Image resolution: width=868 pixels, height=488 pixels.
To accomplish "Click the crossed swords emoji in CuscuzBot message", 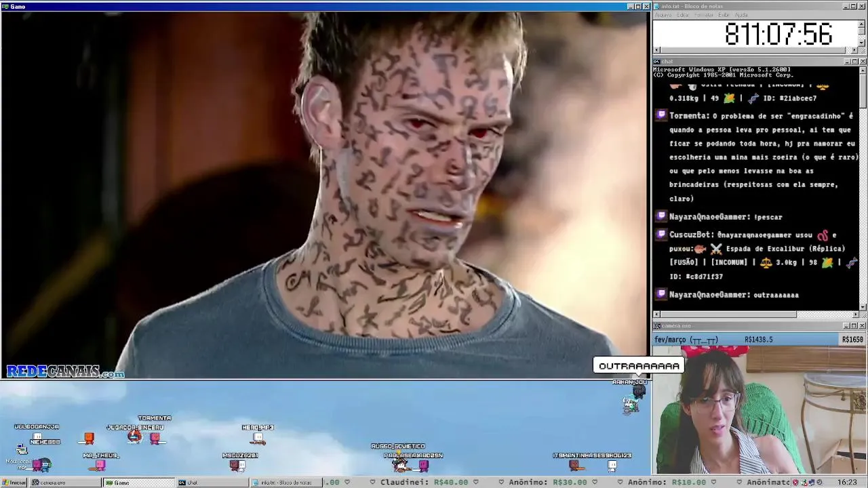I will (x=716, y=249).
